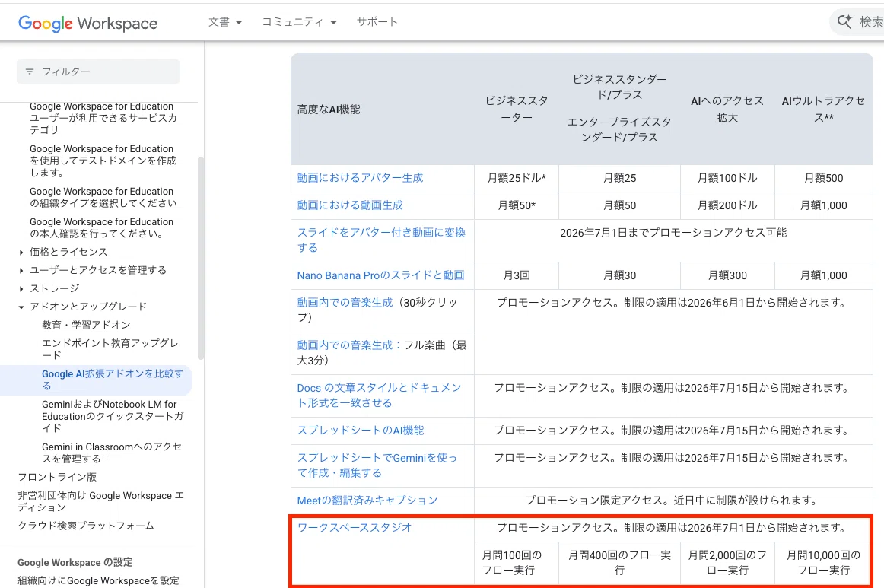The image size is (884, 588).
Task: Click the 月額200ドル cell
Action: tap(727, 205)
